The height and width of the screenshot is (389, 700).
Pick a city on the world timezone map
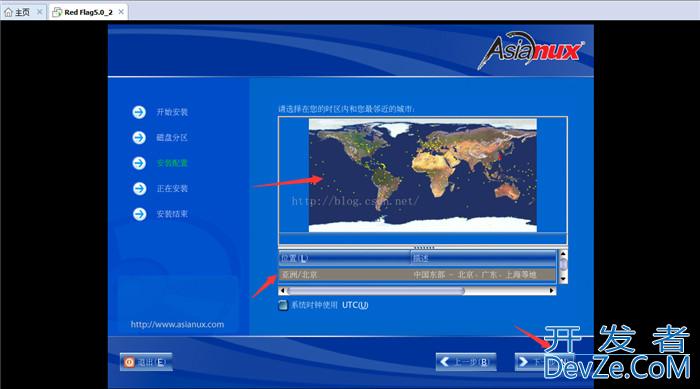(x=422, y=175)
